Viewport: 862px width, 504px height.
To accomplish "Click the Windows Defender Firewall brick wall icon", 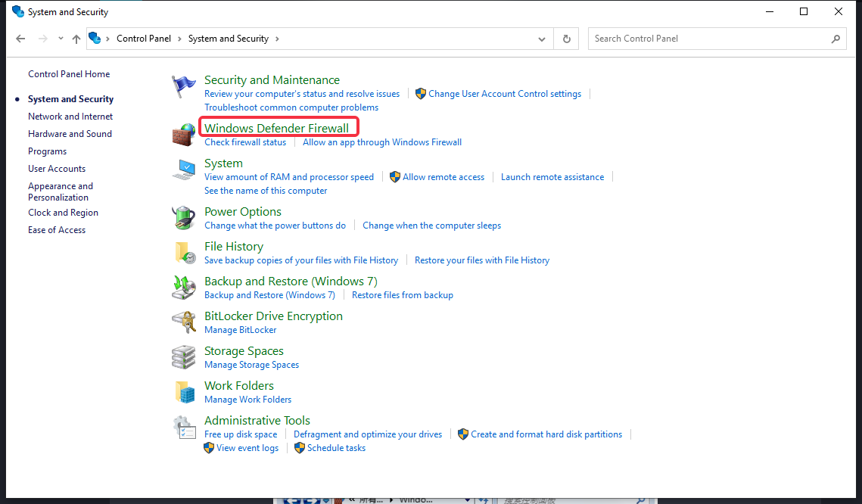I will coord(184,135).
